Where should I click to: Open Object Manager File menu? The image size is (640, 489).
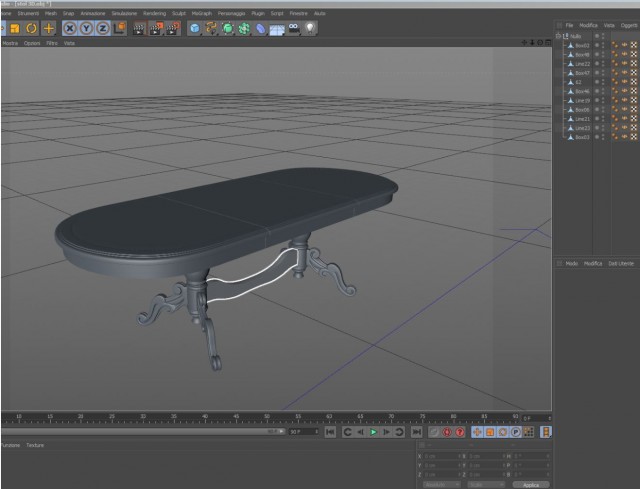point(569,25)
